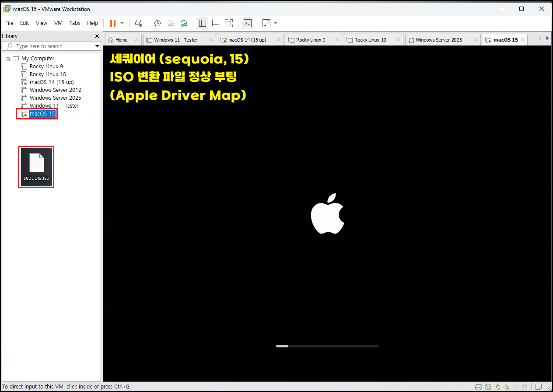Select Windows Server 2025 in library

tap(55, 98)
